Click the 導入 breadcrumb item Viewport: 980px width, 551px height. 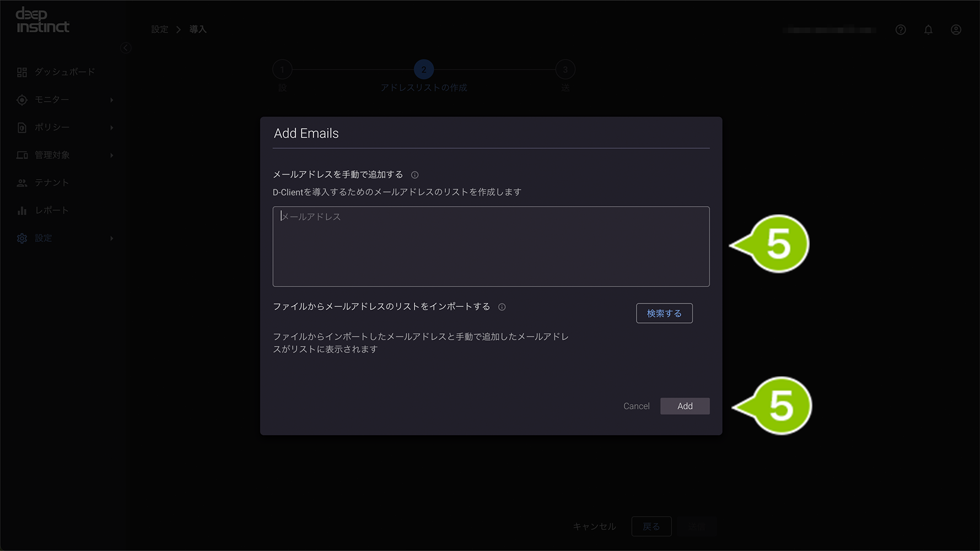click(x=198, y=29)
